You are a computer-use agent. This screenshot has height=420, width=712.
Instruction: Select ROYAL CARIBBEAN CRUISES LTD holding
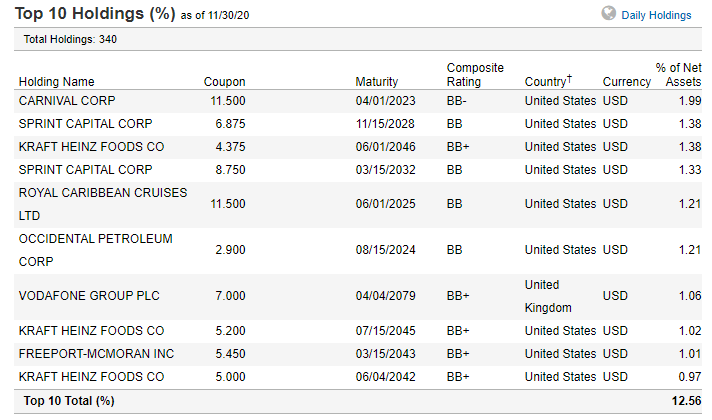click(358, 204)
